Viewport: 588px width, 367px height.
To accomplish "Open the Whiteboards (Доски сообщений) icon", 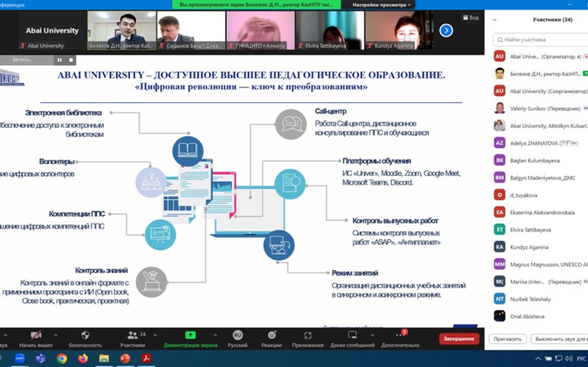I will tap(352, 335).
